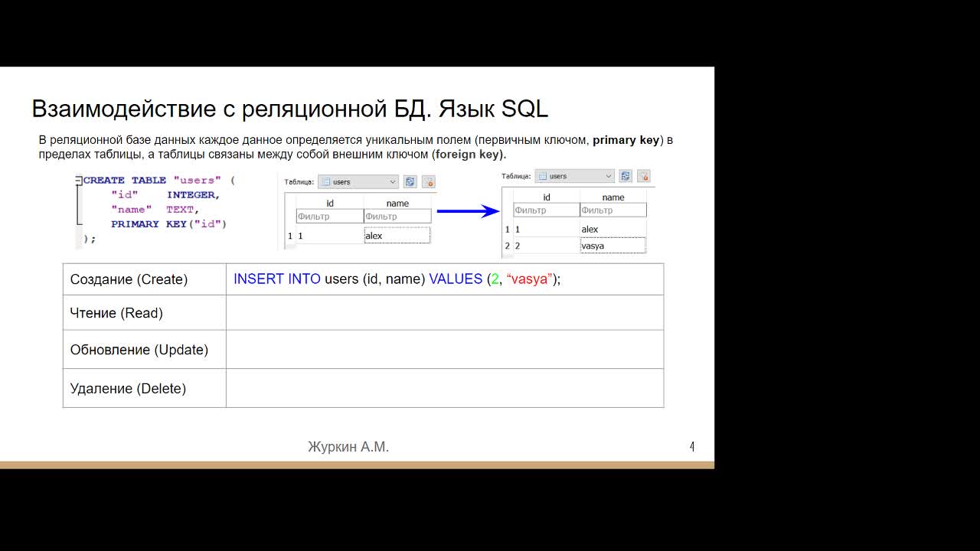Viewport: 980px width, 551px height.
Task: Open the users dropdown in the before-insert table view
Action: pyautogui.click(x=358, y=182)
